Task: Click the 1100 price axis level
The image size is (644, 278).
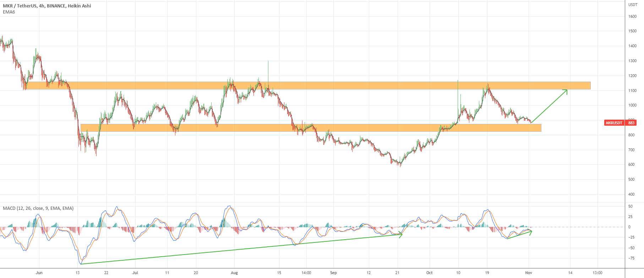Action: [x=632, y=91]
